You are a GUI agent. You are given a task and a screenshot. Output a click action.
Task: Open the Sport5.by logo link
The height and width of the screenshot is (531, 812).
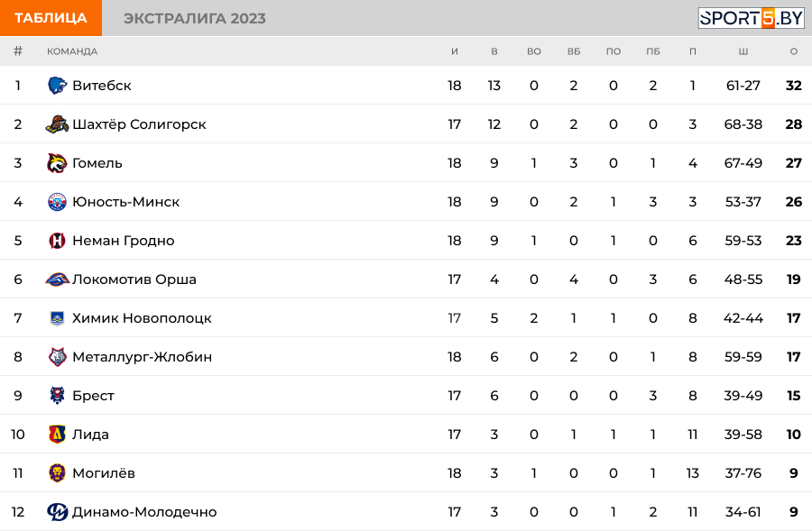[x=751, y=18]
